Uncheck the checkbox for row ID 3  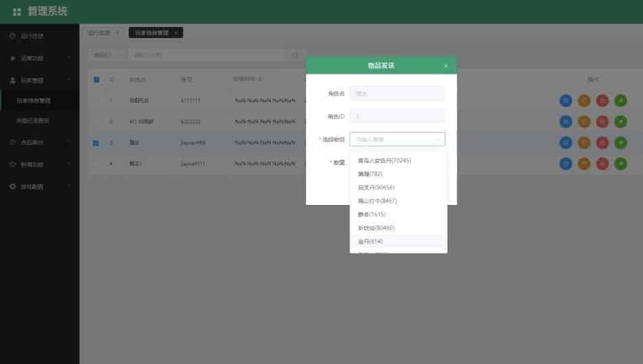point(96,143)
